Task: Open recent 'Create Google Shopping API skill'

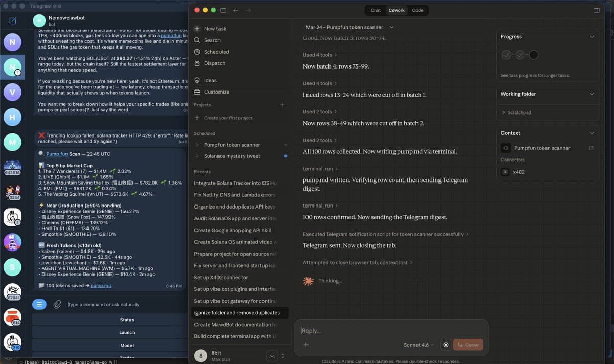Action: pos(232,231)
